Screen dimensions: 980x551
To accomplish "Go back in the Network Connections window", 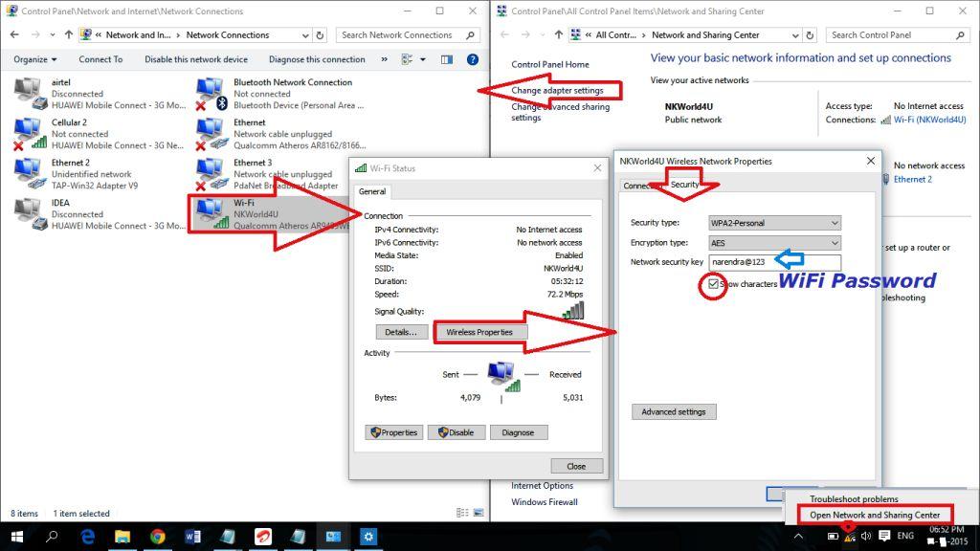I will coord(15,35).
